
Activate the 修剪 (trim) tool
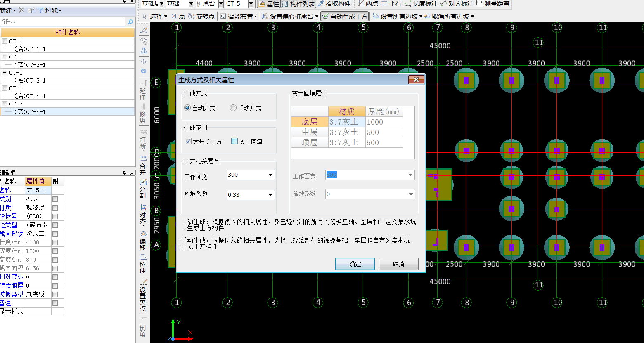143,114
